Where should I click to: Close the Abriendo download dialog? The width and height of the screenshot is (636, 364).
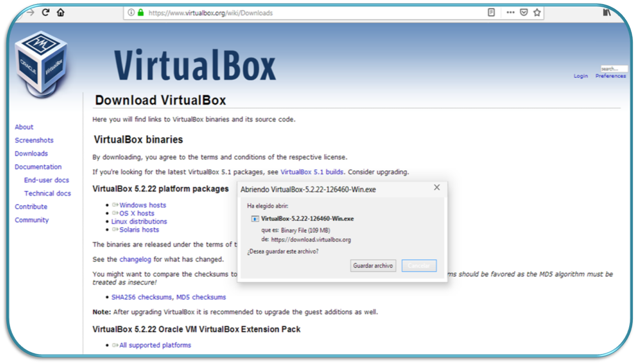[x=437, y=187]
